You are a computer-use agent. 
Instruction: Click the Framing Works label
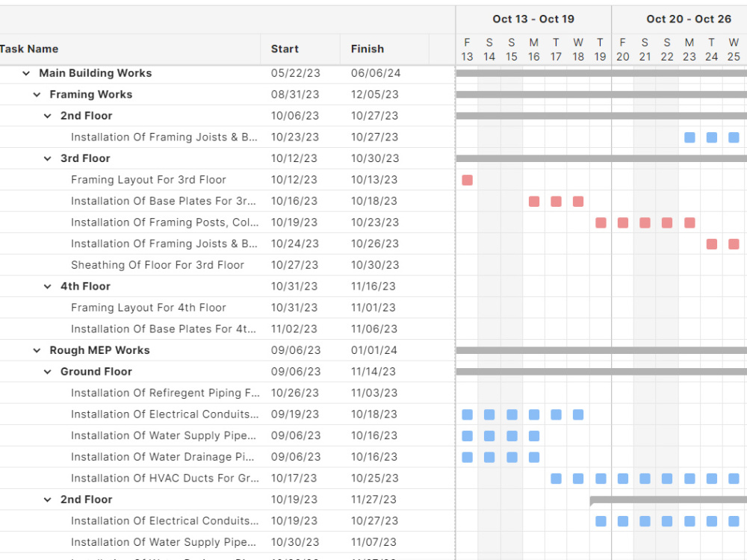point(90,95)
